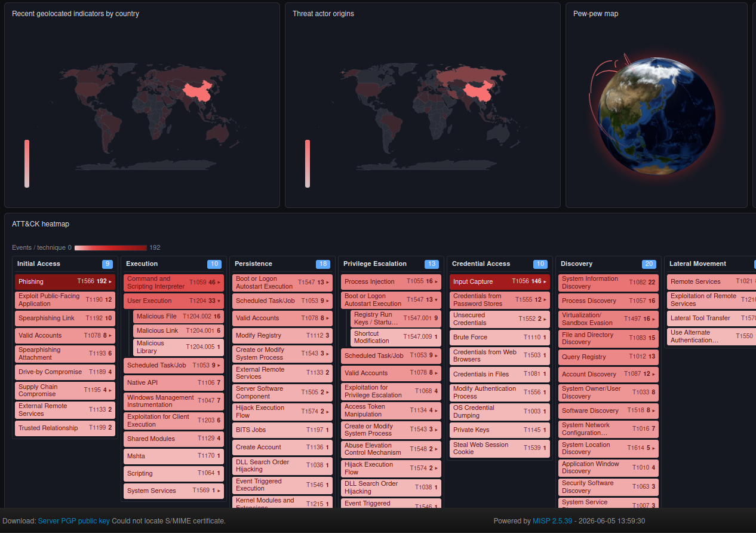
Task: Select the Steal Web Session Cookie cell
Action: click(500, 448)
